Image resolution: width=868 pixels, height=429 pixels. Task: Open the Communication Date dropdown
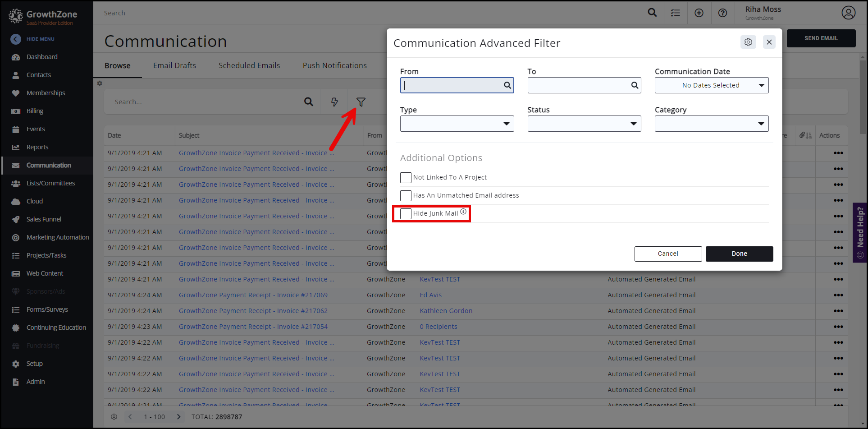[x=711, y=85]
